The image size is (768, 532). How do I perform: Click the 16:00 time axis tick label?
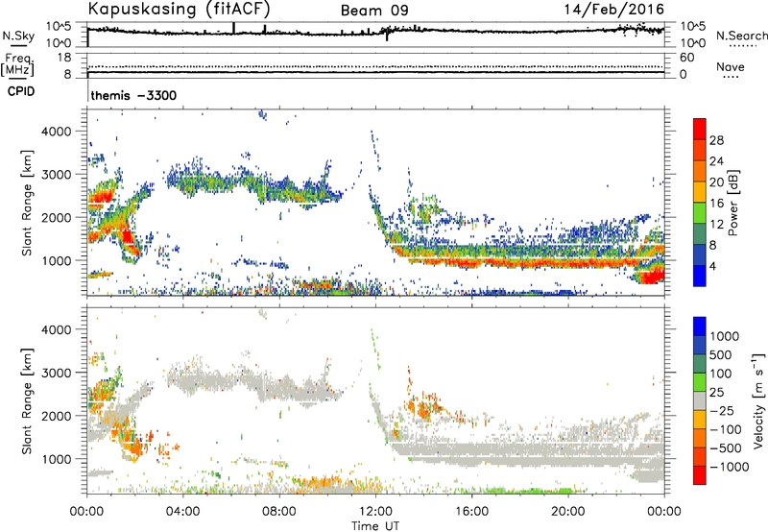coord(471,512)
